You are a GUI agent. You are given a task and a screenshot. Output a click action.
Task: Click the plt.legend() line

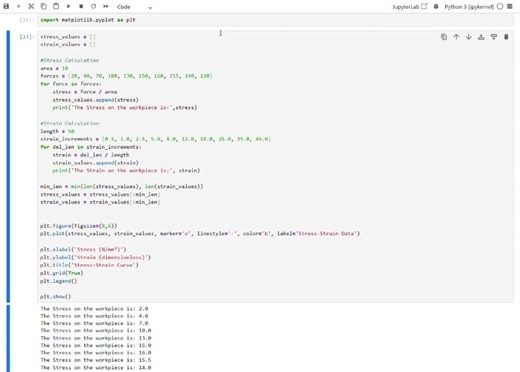[58, 281]
